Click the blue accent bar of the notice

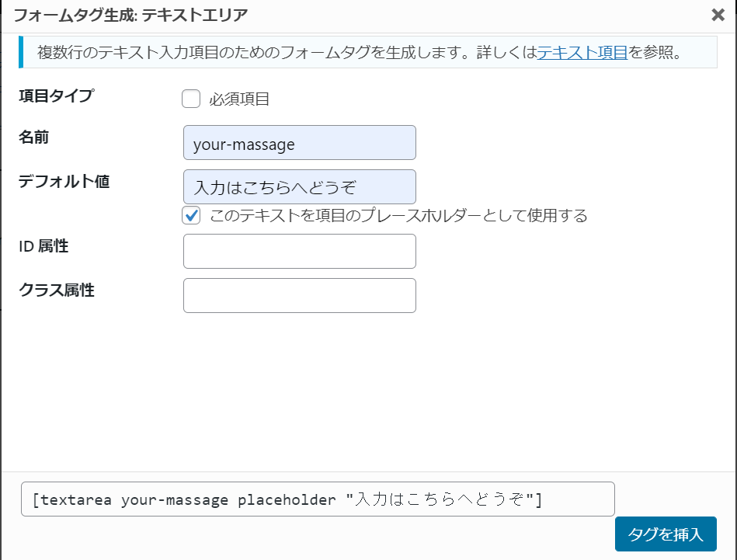(x=21, y=52)
